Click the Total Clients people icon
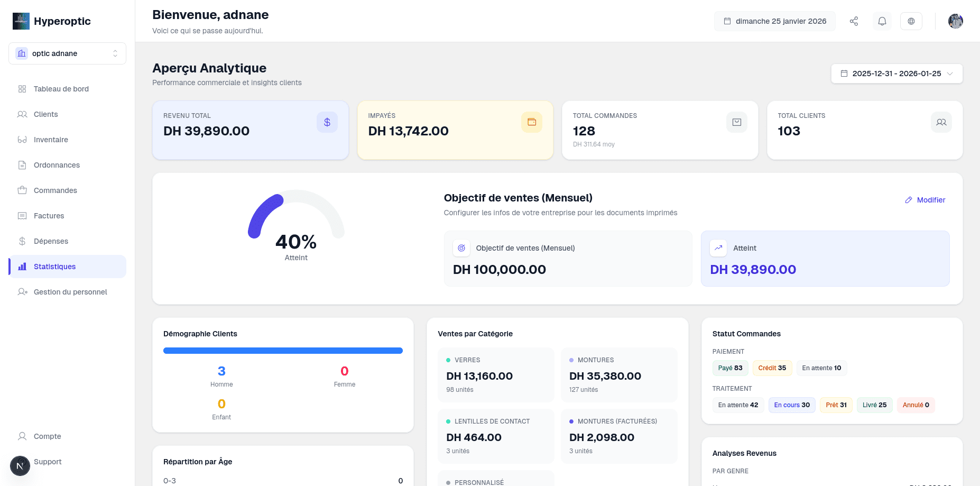 [941, 122]
